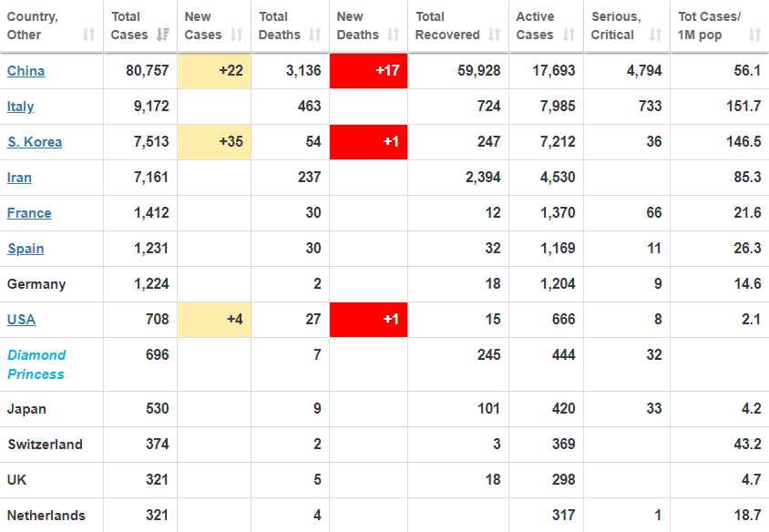Click Total Deaths sort arrows icon
Viewport: 769px width, 532px height.
pyautogui.click(x=314, y=35)
